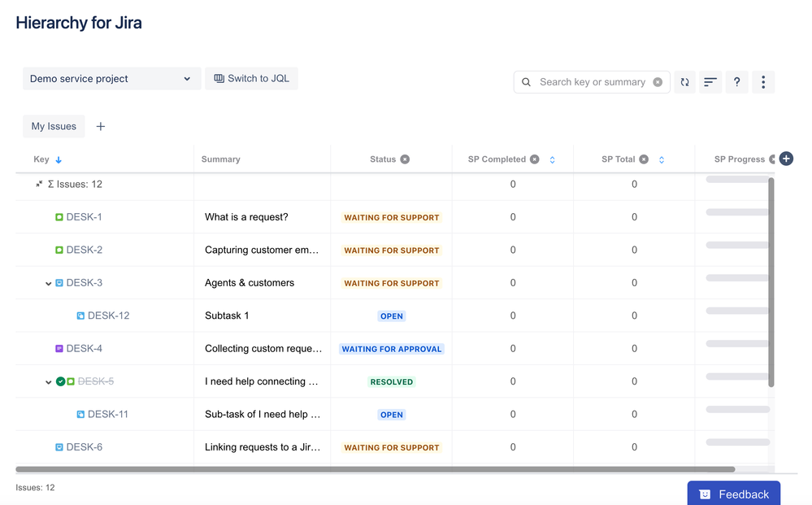This screenshot has width=812, height=505.
Task: Add a new view tab with the plus icon
Action: (x=101, y=126)
